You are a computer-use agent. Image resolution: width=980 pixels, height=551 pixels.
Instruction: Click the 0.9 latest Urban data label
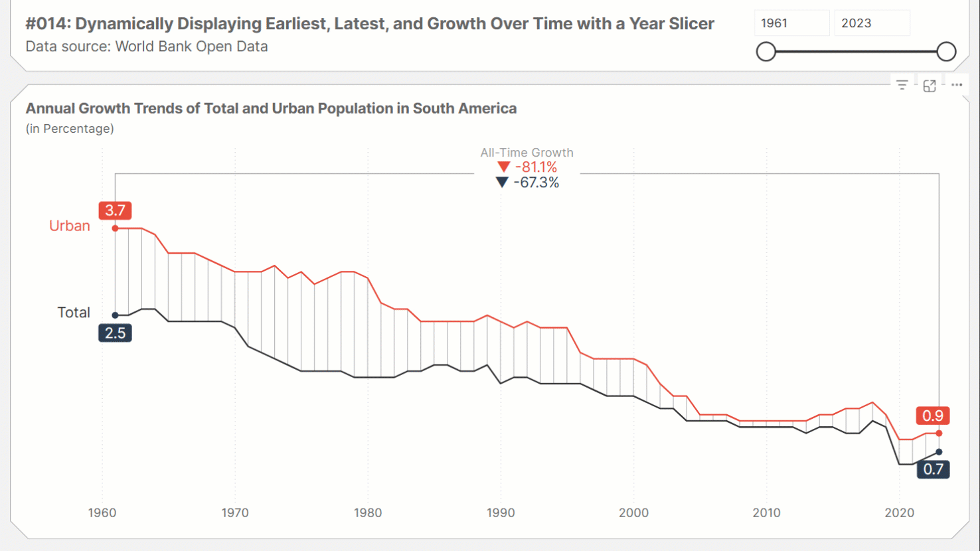click(932, 416)
